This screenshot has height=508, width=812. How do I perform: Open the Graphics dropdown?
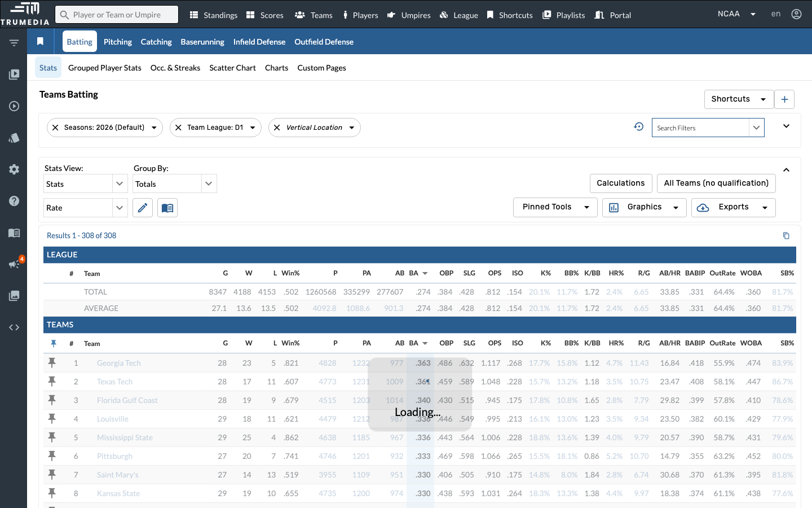[645, 207]
